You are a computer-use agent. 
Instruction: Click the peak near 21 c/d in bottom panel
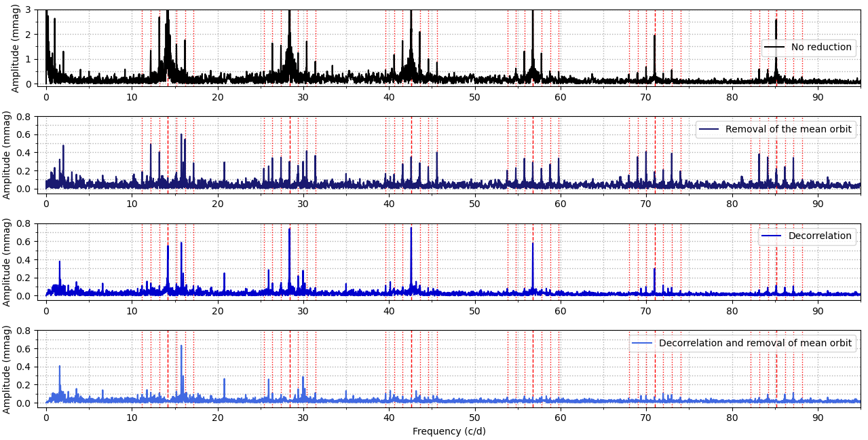coord(224,380)
